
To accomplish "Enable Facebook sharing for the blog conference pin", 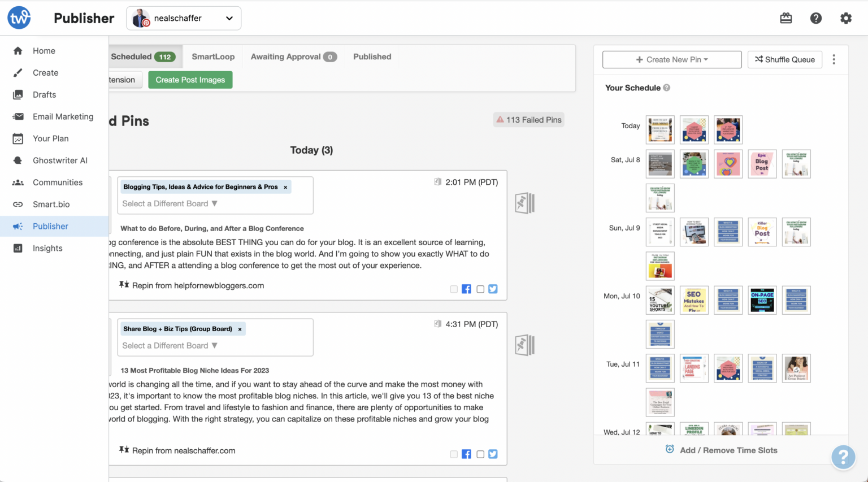I will (x=466, y=289).
